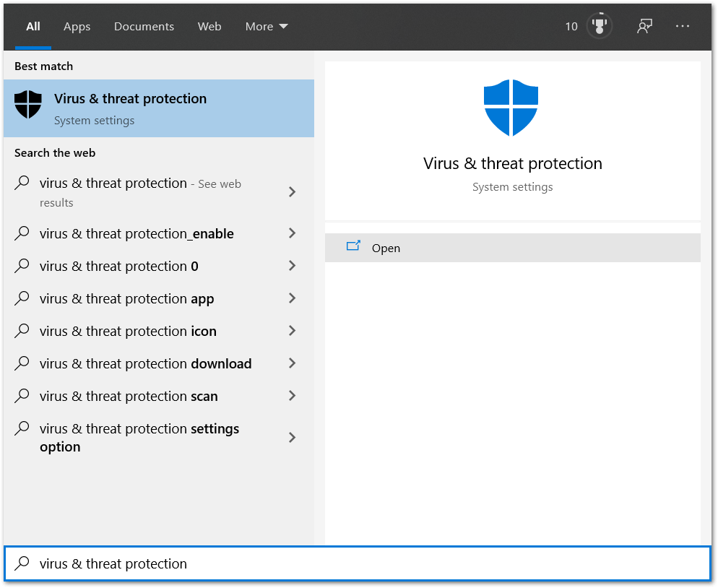Click the 'Search the web' heading
The width and height of the screenshot is (718, 588).
tap(55, 153)
